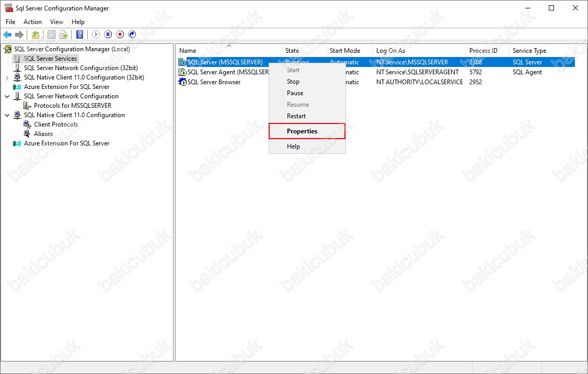The image size is (588, 374).
Task: Sort services by Process ID column header
Action: [483, 51]
